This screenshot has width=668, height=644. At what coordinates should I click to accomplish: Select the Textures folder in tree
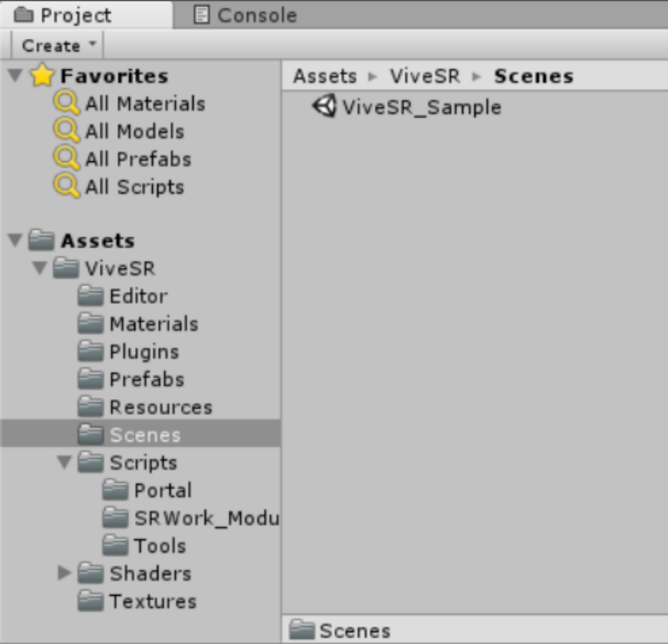[x=152, y=601]
